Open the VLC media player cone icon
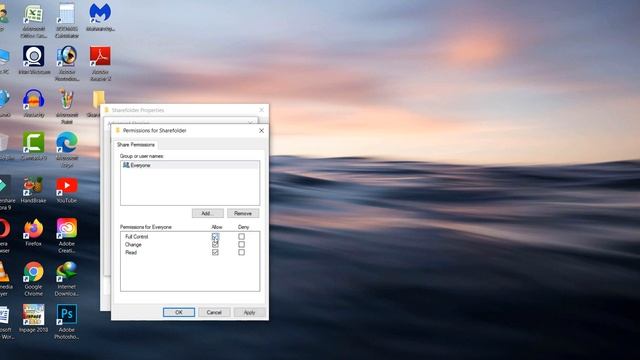Viewport: 640px width, 360px height. 4,279
